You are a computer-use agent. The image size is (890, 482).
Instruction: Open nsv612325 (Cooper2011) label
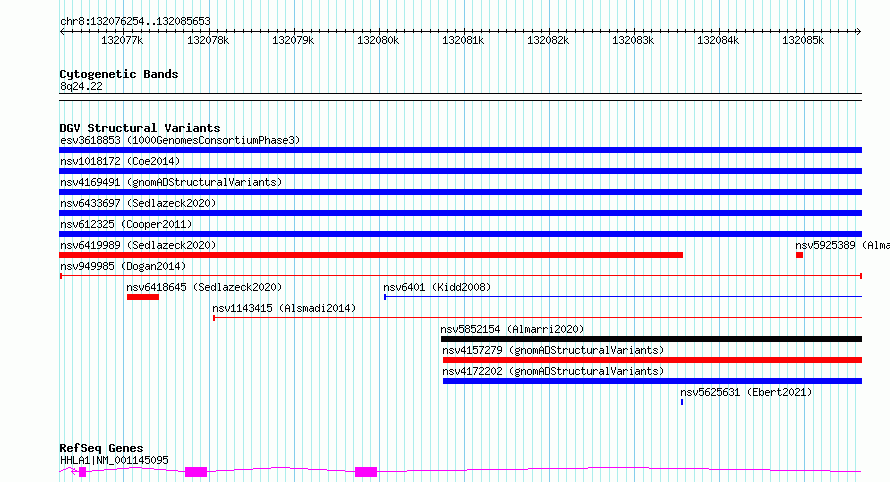coord(126,224)
